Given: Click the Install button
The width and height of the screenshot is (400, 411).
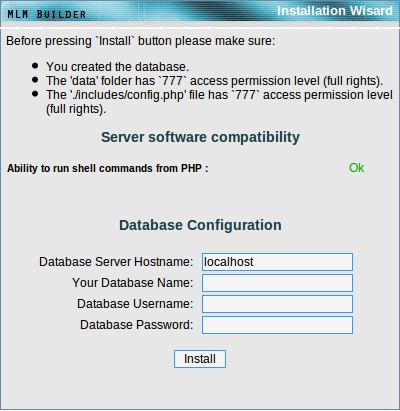Looking at the screenshot, I should coord(200,359).
